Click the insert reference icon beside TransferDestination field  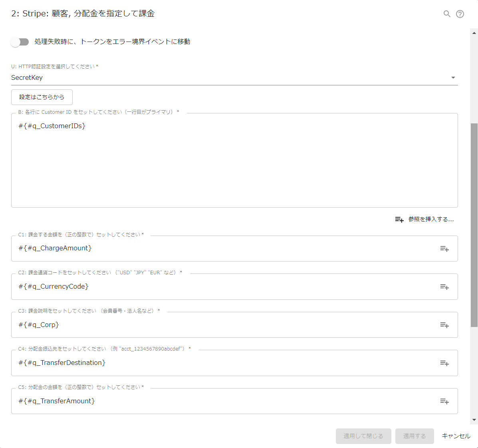444,363
